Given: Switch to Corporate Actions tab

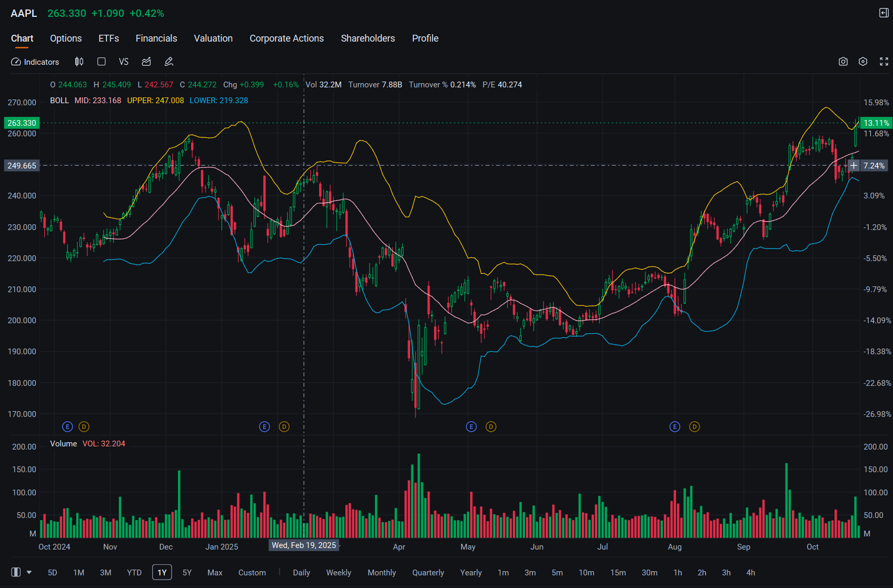Looking at the screenshot, I should pyautogui.click(x=287, y=38).
